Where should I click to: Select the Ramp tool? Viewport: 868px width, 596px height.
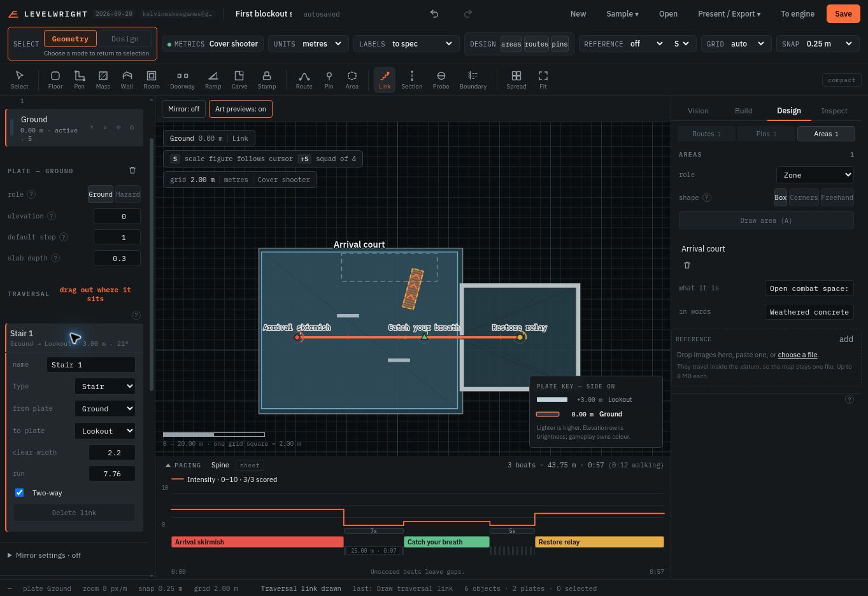(x=213, y=80)
